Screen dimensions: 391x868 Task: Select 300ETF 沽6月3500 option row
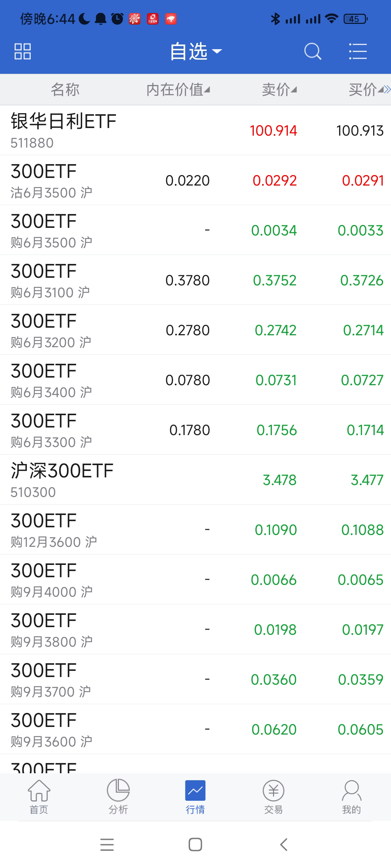point(195,180)
